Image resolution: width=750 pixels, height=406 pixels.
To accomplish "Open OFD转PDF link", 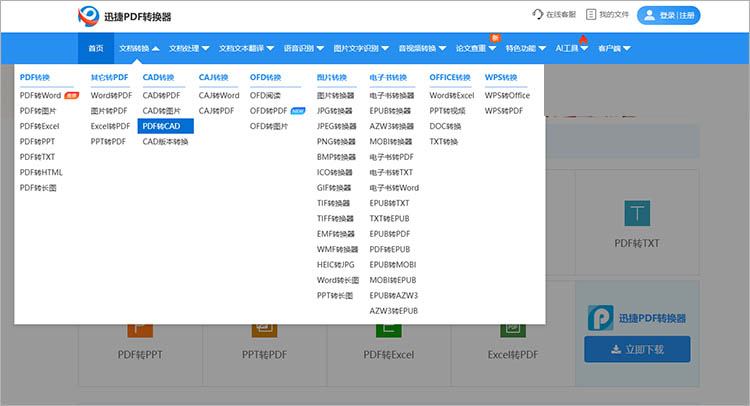I will [268, 110].
